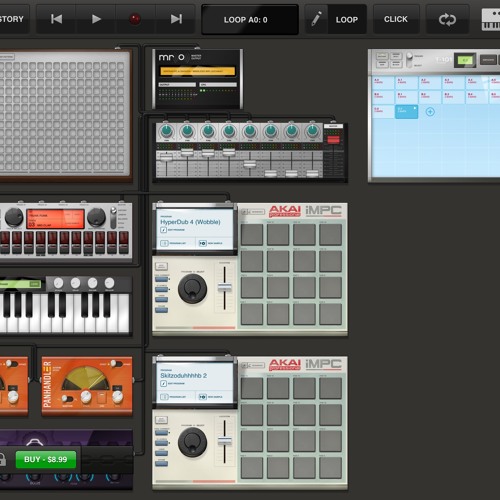The width and height of the screenshot is (500, 500).
Task: Click the fifth mixer channel fader
Action: [x=250, y=164]
